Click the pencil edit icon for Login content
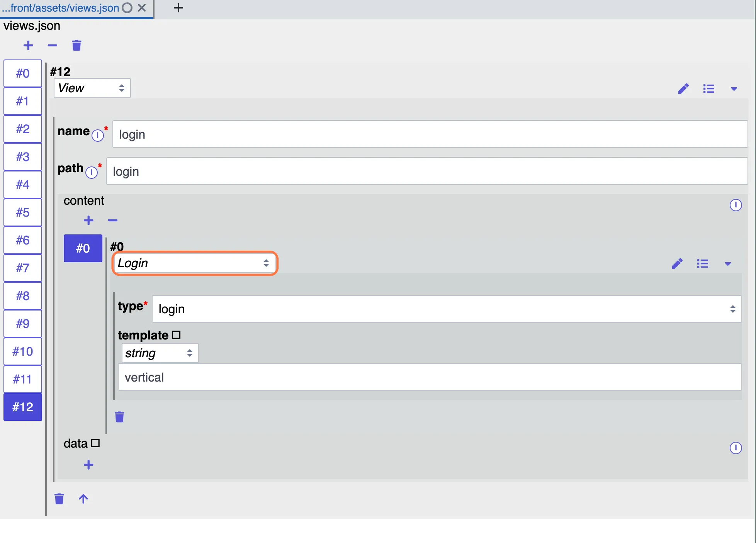This screenshot has height=543, width=756. (x=677, y=264)
